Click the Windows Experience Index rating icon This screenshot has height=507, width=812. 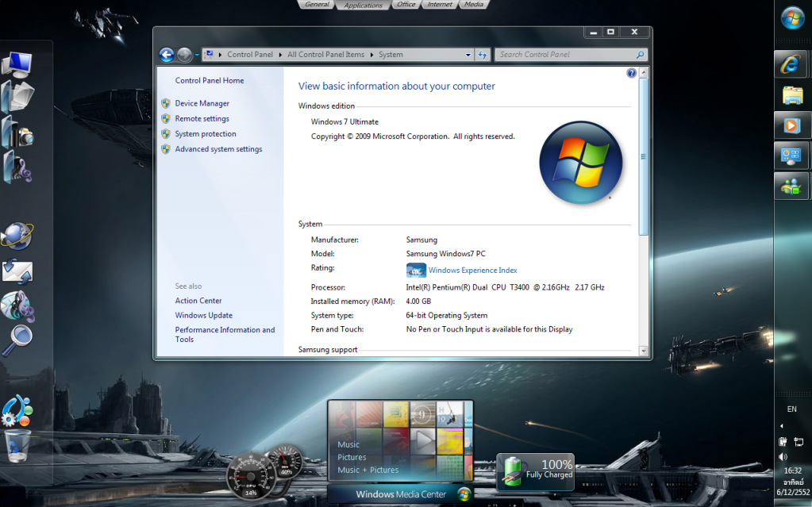coord(417,271)
